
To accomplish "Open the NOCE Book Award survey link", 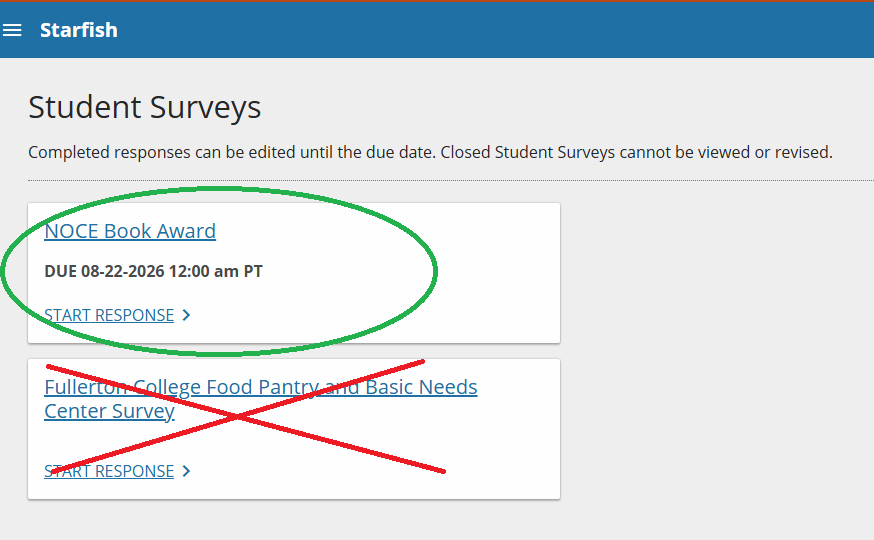I will pos(130,231).
